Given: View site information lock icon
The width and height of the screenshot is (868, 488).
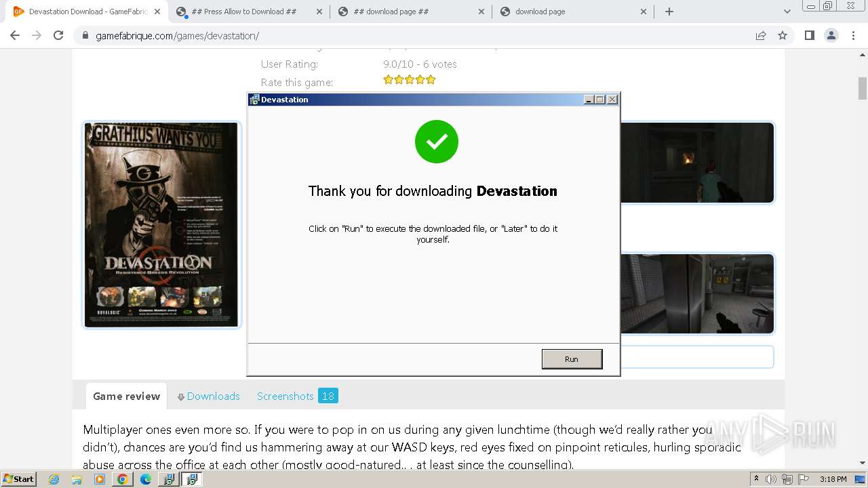Looking at the screenshot, I should 85,36.
